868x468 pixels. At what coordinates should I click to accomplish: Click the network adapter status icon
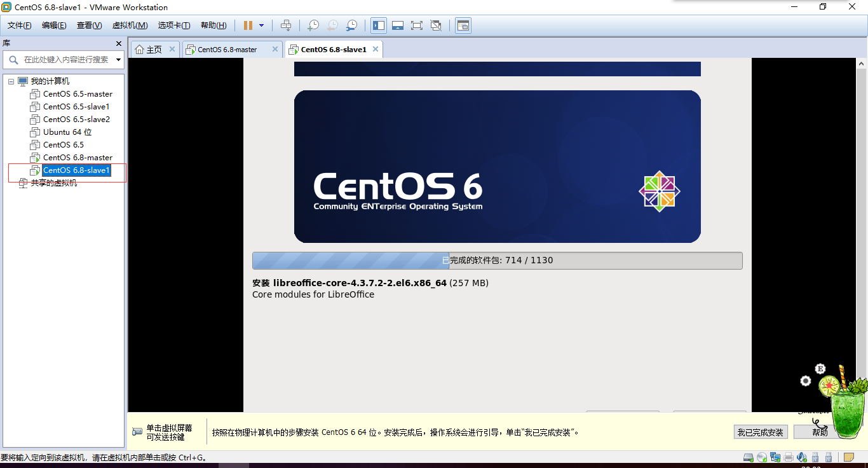click(x=775, y=457)
